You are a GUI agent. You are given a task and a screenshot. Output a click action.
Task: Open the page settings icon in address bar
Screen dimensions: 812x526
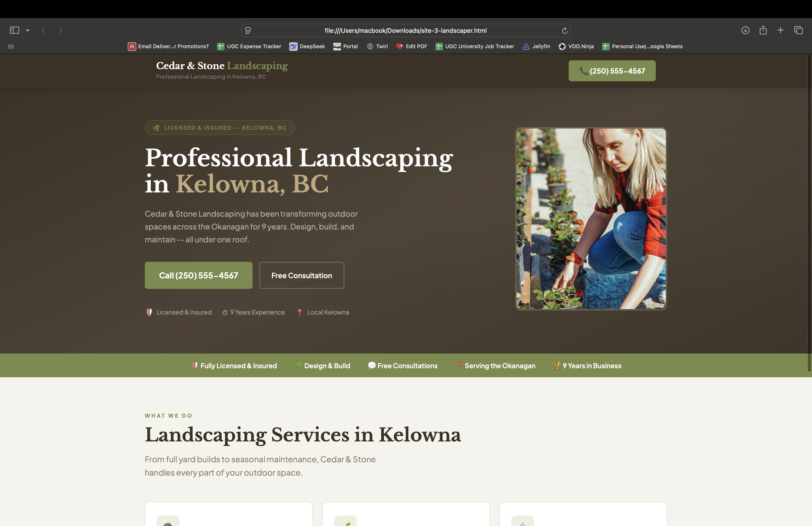pyautogui.click(x=248, y=30)
